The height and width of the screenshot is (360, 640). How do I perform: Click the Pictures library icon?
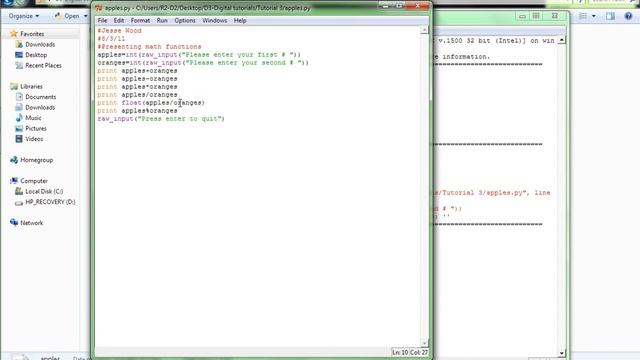(x=19, y=128)
